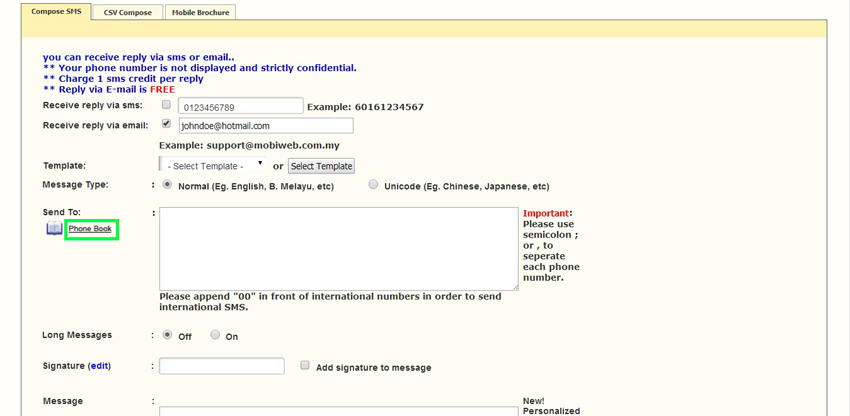Choose the Normal message type radio
Screen dimensions: 850x416
(x=168, y=184)
